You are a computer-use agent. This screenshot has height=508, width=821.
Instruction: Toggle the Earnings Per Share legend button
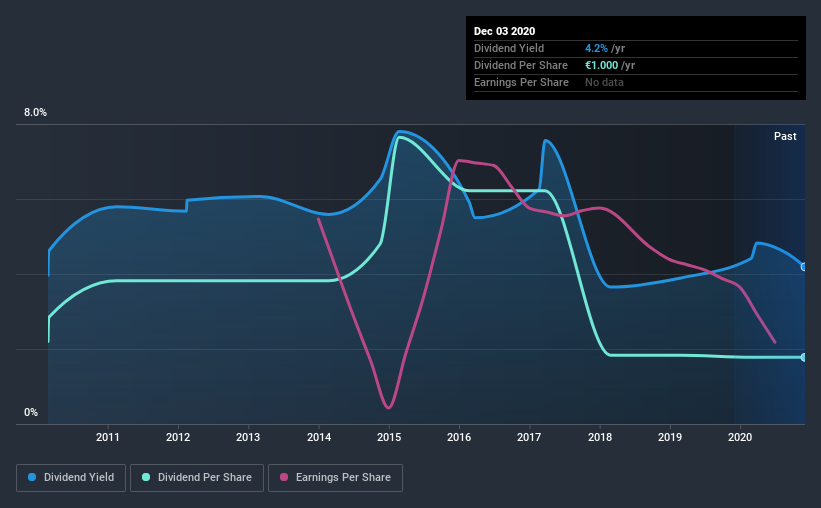tap(335, 478)
